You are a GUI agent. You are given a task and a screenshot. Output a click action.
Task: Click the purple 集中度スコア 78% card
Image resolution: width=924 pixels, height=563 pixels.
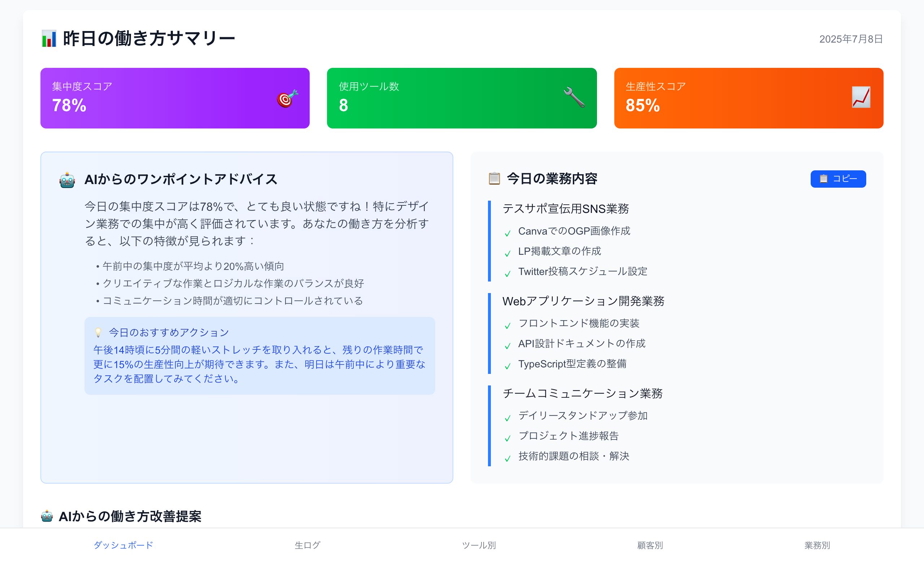point(175,98)
